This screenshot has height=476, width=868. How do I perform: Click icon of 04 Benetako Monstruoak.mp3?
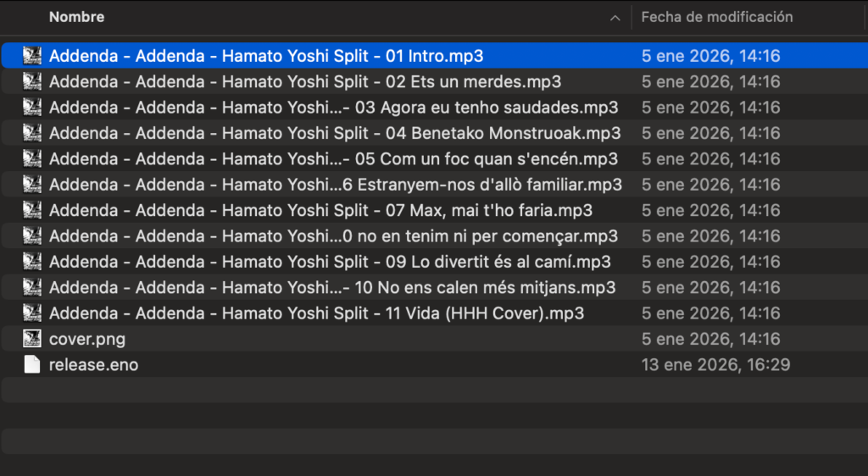(32, 133)
